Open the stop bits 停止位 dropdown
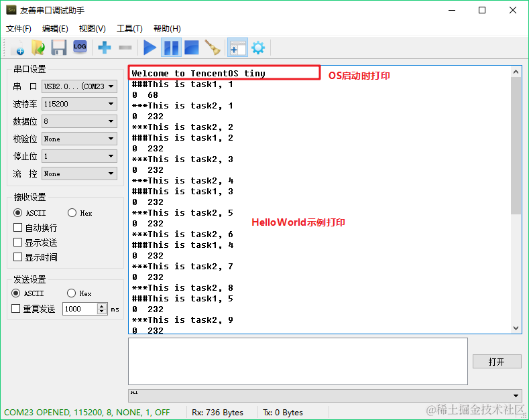The width and height of the screenshot is (529, 420). [x=79, y=156]
